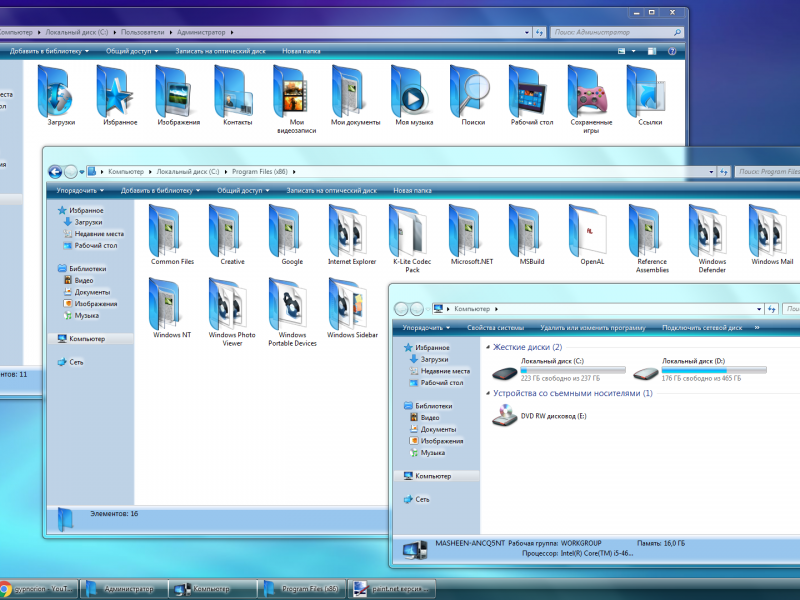Open the Windows Sidebar folder
Screen dimensions: 800x600
point(352,308)
